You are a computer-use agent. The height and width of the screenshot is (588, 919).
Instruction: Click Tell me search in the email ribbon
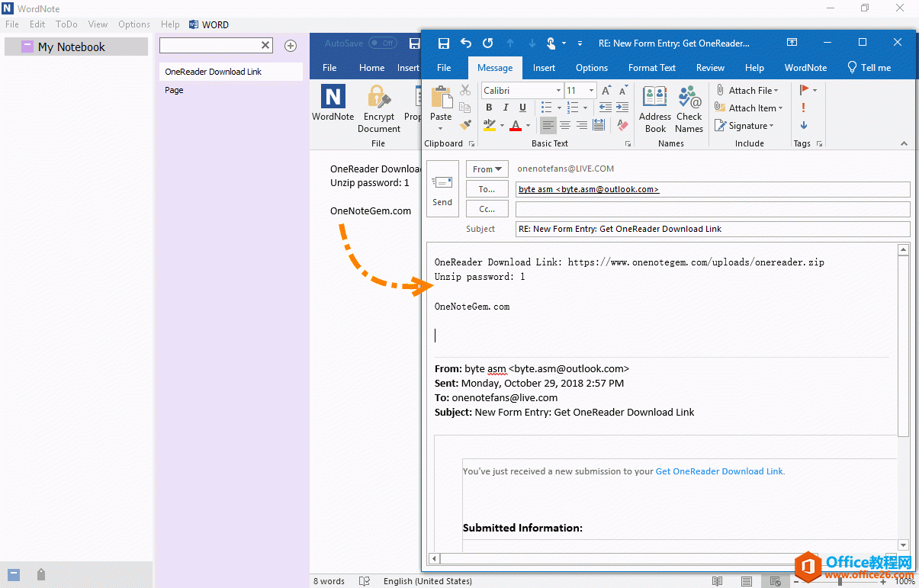[869, 67]
